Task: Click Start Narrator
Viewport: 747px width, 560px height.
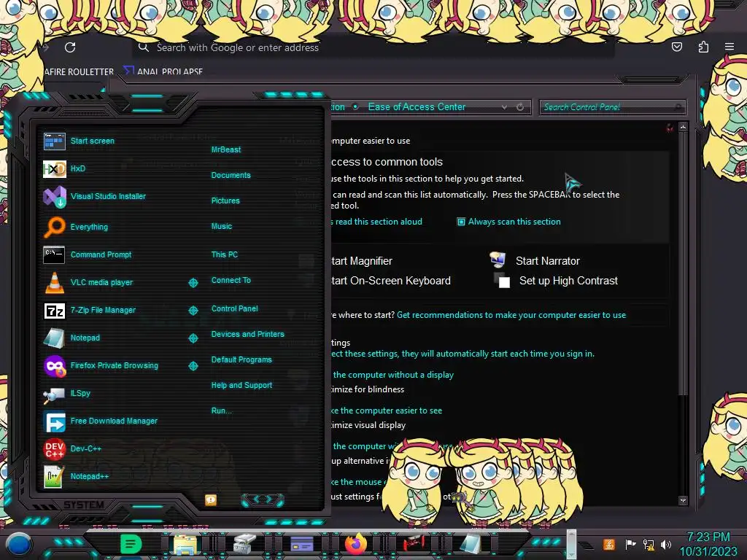Action: tap(547, 261)
